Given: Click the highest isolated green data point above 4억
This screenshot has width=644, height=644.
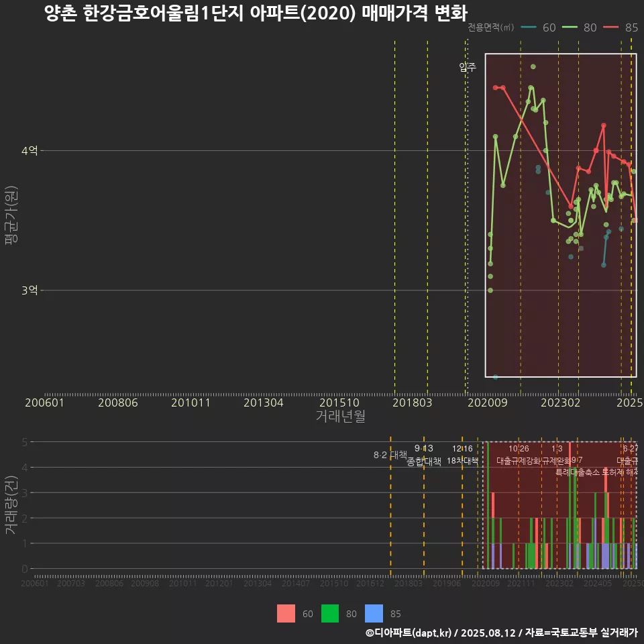Looking at the screenshot, I should (533, 66).
